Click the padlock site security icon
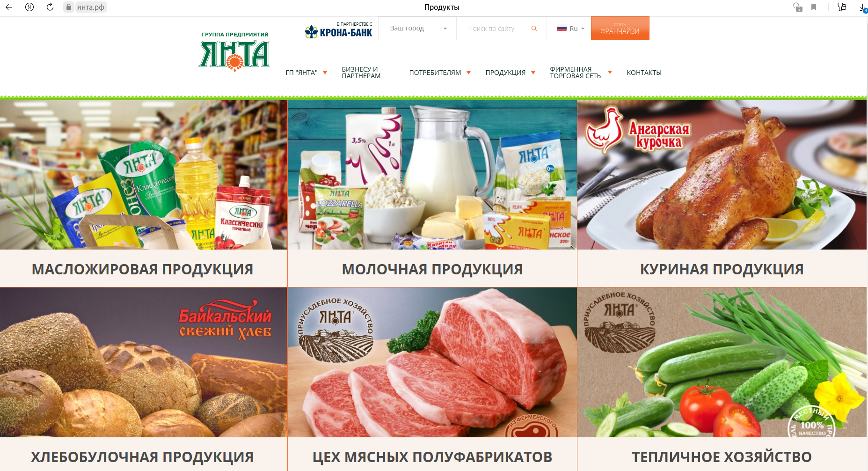 (69, 7)
